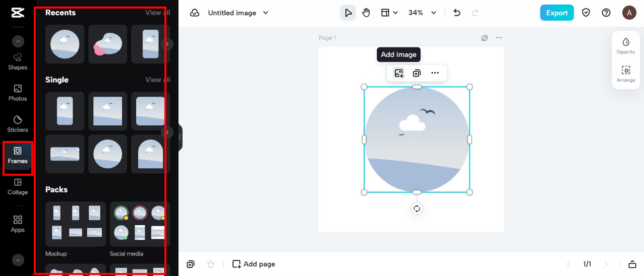Click View all next to Single

157,80
